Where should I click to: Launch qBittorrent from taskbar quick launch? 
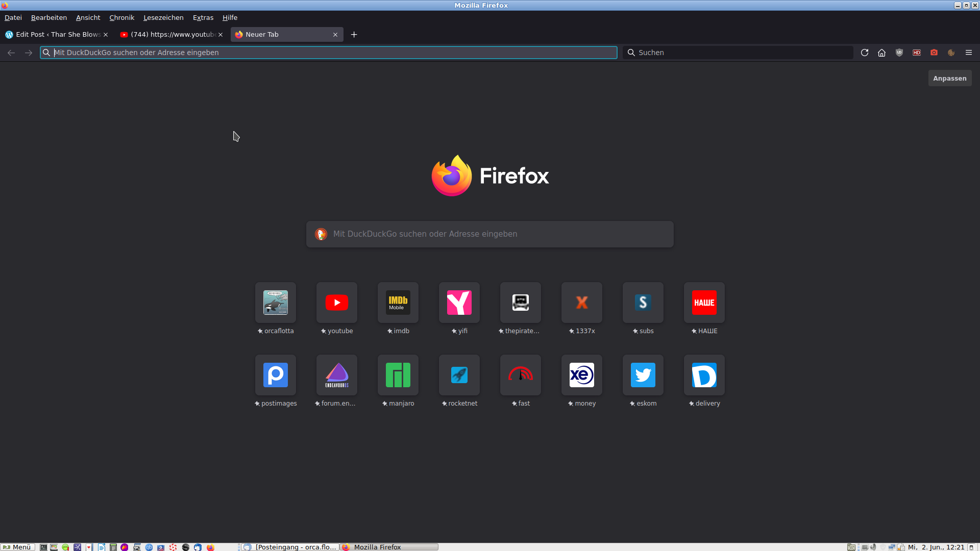149,547
